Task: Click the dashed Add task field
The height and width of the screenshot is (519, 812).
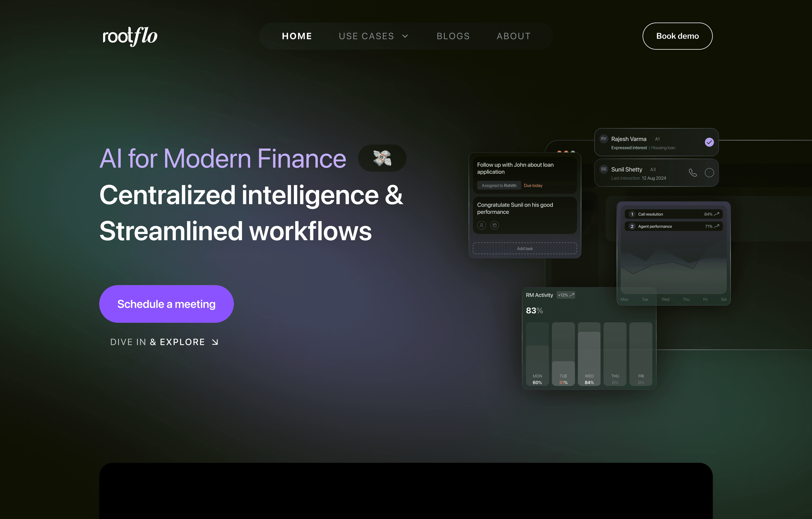Action: point(525,249)
